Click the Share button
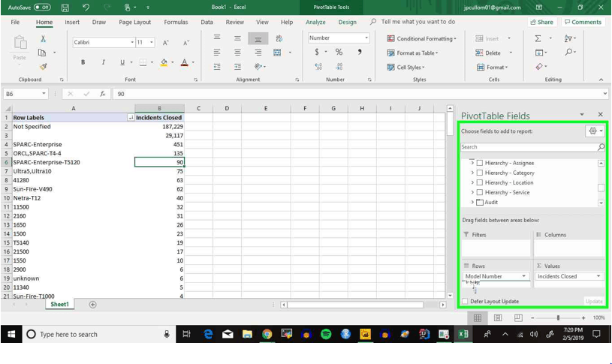Viewport: 612px width, 364px height. pos(541,22)
